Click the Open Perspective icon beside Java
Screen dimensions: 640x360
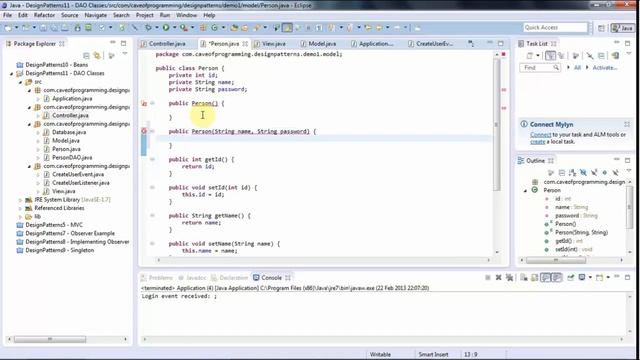601,28
